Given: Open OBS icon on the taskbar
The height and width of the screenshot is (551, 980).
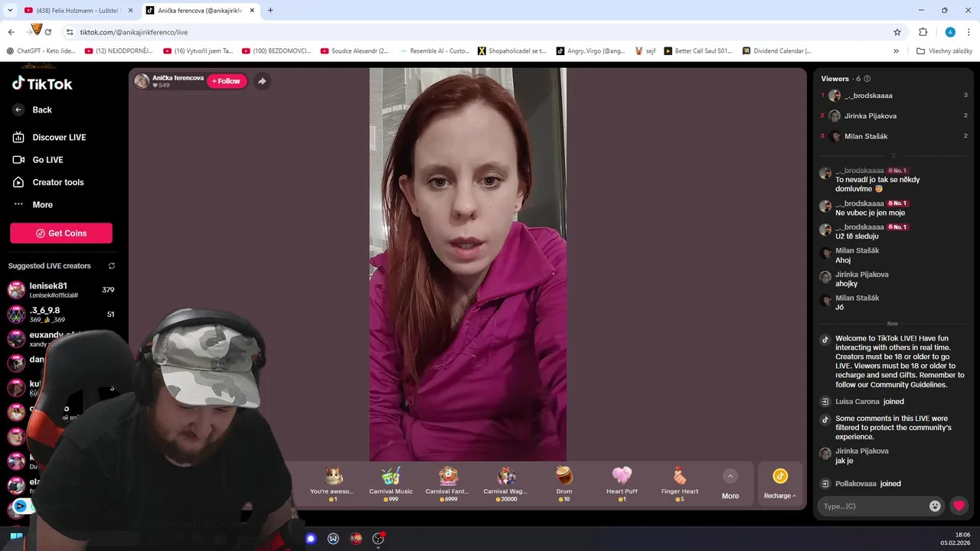Looking at the screenshot, I should click(378, 539).
